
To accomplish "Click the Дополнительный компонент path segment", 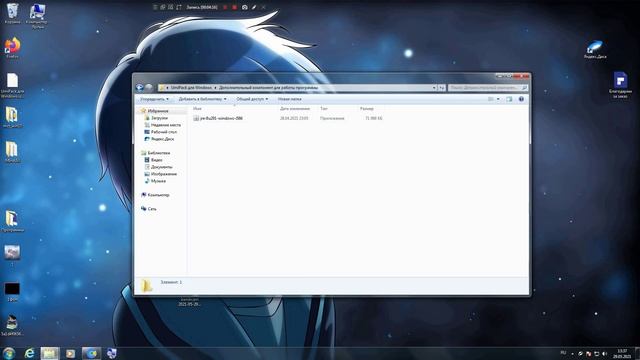I will [x=268, y=88].
